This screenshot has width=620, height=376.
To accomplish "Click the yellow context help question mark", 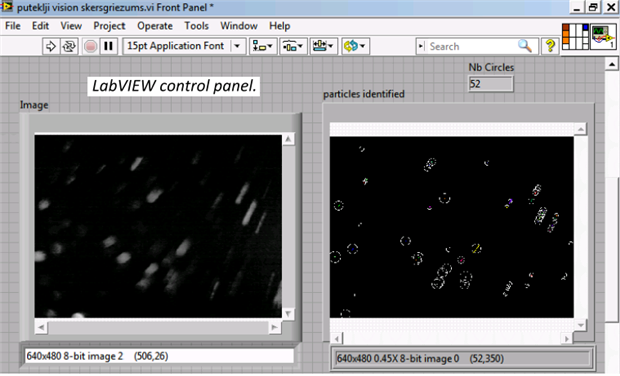I will [x=550, y=46].
